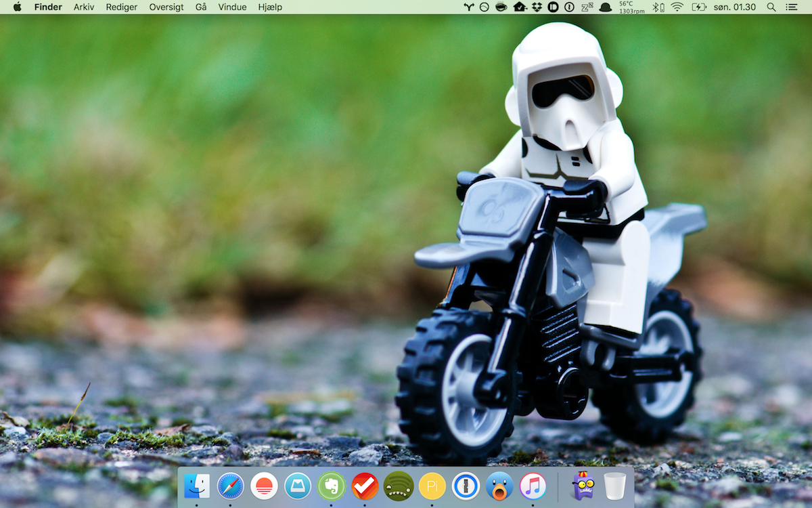This screenshot has height=508, width=812.
Task: Open the green monster-face Dock app
Action: coord(399,486)
